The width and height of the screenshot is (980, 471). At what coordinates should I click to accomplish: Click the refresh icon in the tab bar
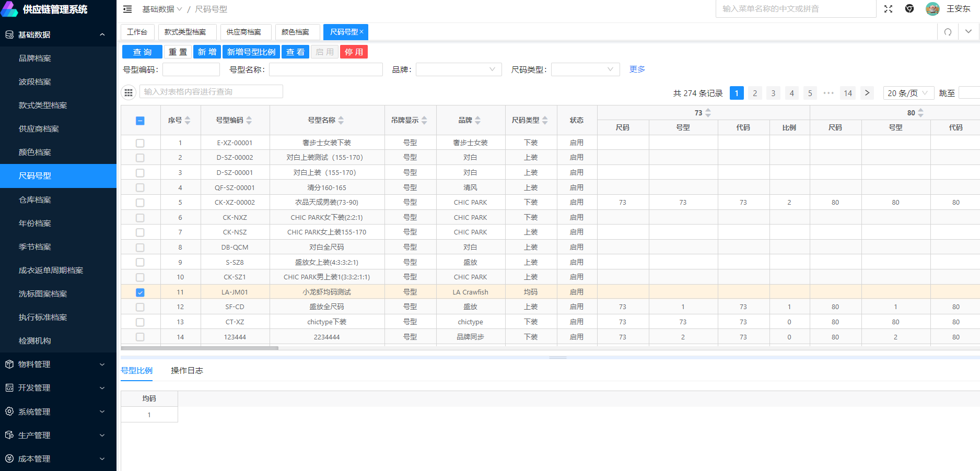948,32
